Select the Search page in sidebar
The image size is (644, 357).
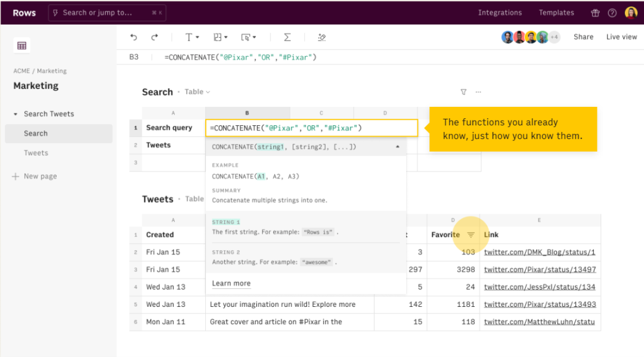58,133
